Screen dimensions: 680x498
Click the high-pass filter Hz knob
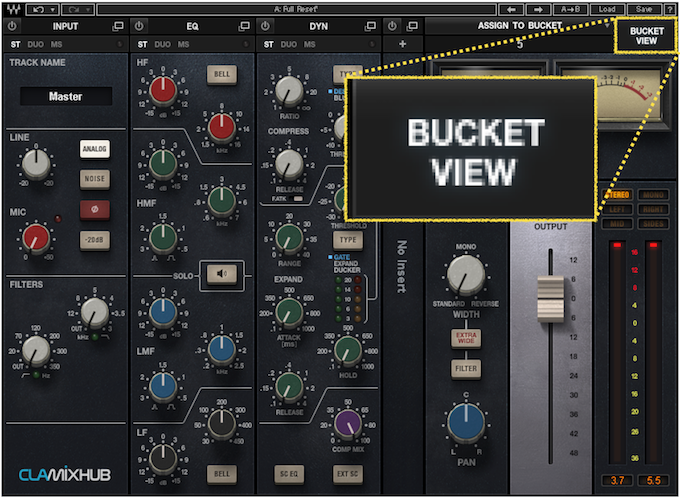[36, 351]
